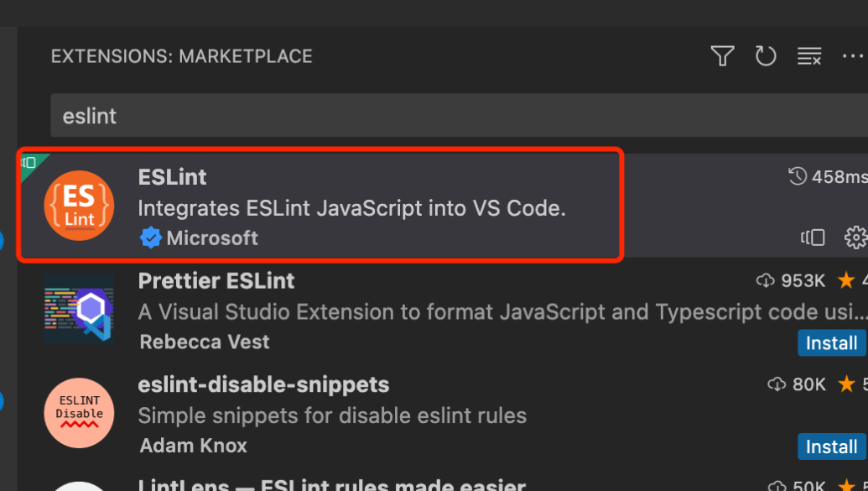Clear extensions search results icon
This screenshot has width=868, height=491.
point(808,56)
